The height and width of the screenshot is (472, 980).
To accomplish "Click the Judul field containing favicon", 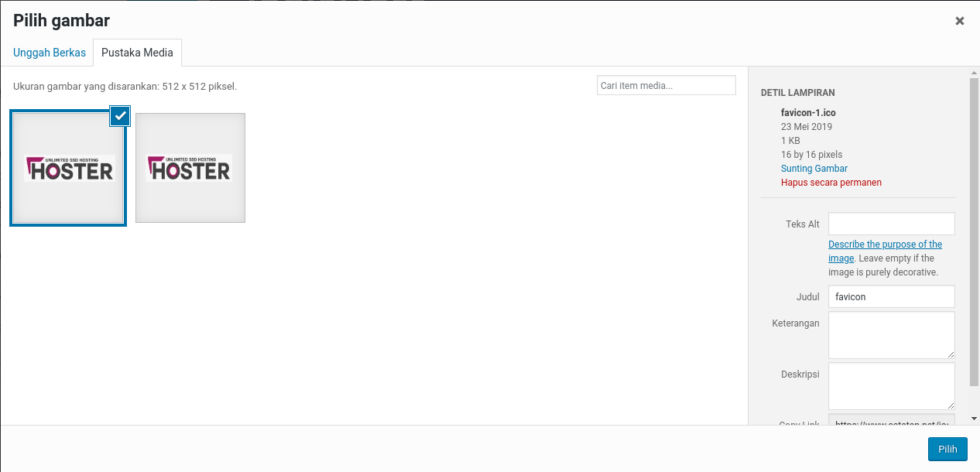I will tap(891, 296).
